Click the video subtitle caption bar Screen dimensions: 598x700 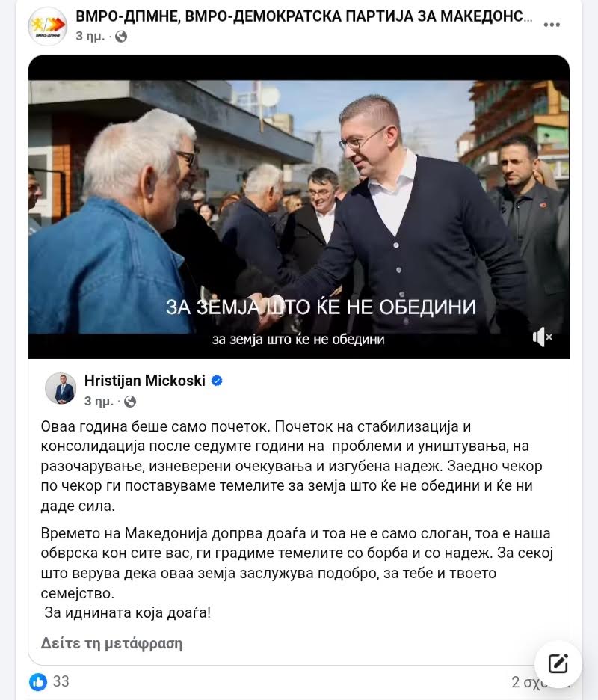point(298,340)
